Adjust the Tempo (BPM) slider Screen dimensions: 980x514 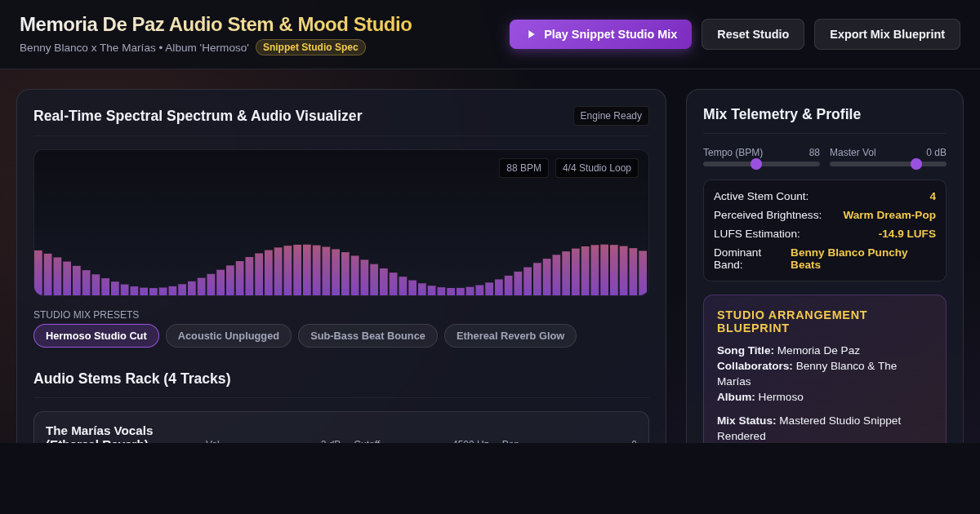pyautogui.click(x=761, y=164)
